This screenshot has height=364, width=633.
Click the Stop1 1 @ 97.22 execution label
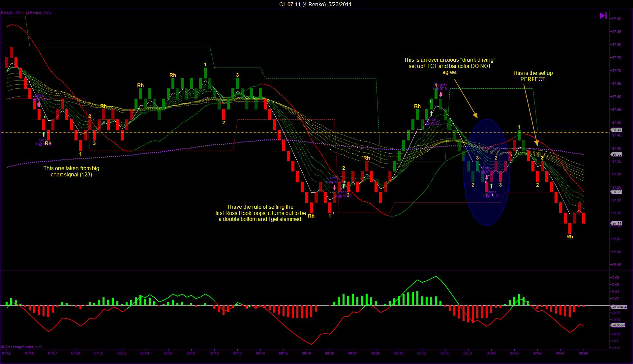491,194
